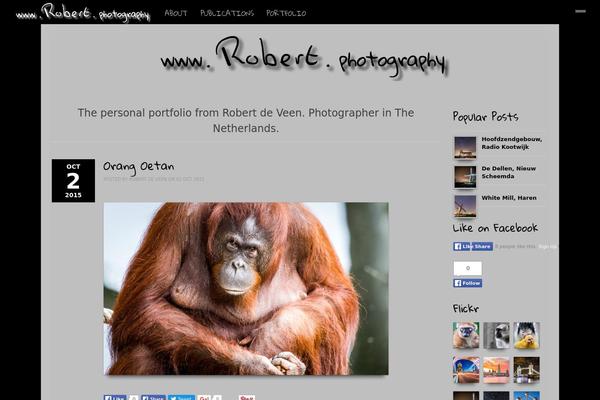This screenshot has width=600, height=400.
Task: Click the Tweet button below the photo
Action: pos(181,397)
